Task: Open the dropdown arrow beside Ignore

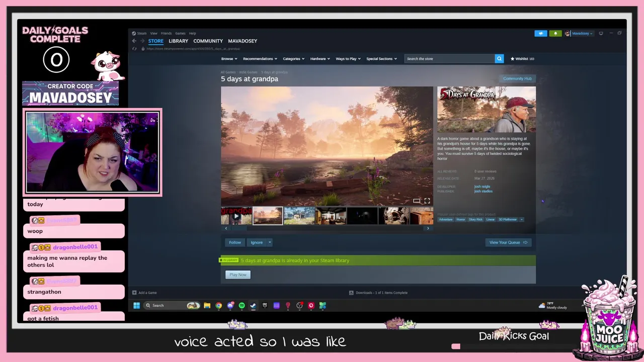Action: [x=270, y=242]
